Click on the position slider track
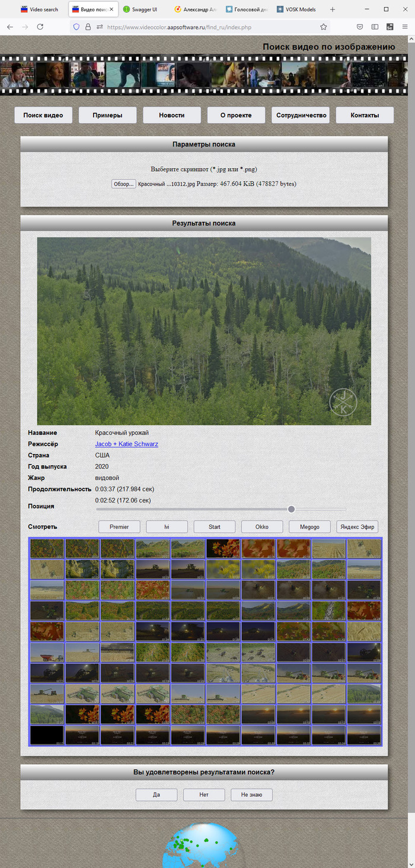This screenshot has height=868, width=415. [x=221, y=509]
